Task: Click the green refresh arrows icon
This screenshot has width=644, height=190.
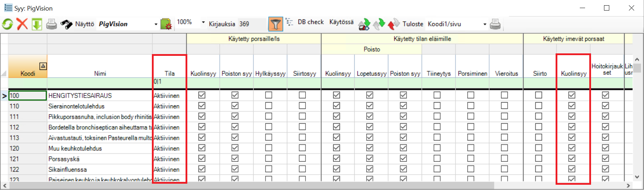Action: pos(7,24)
